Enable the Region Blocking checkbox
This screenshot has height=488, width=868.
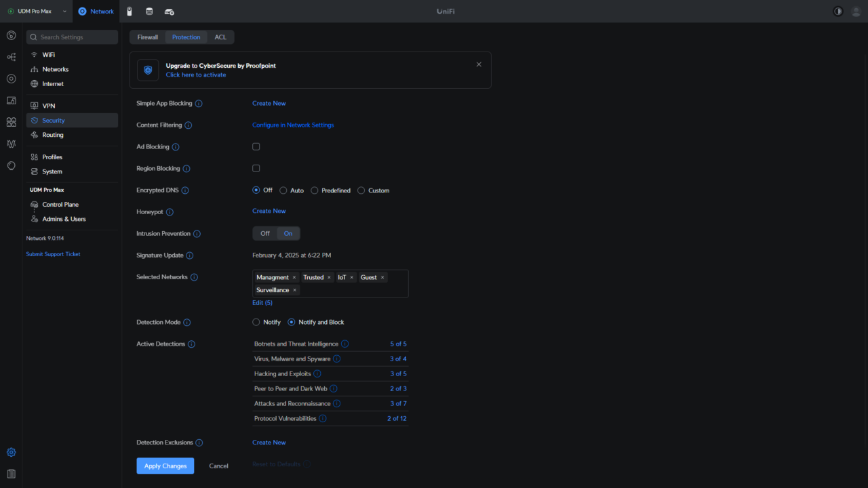pyautogui.click(x=256, y=168)
